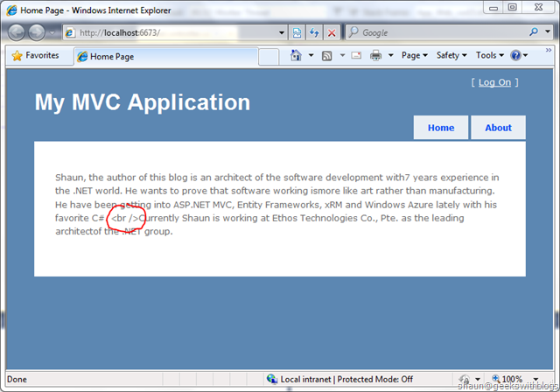This screenshot has height=392, width=560.
Task: Open the Safety dropdown menu
Action: [451, 55]
